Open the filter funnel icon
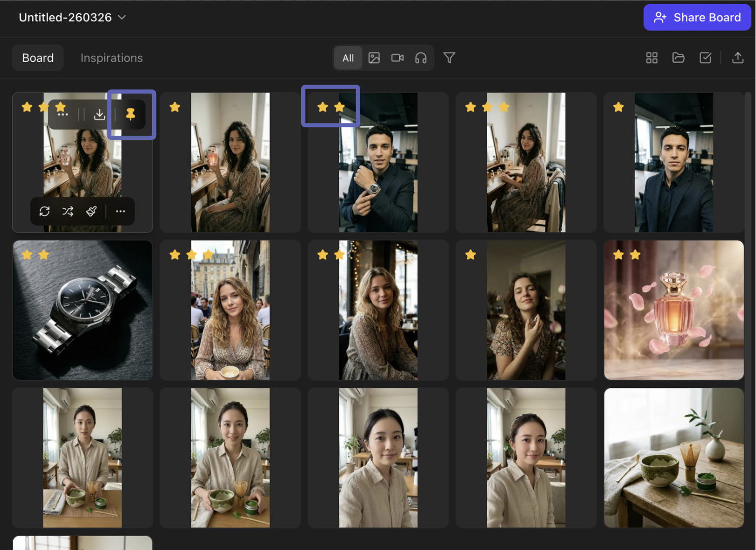756x550 pixels. point(449,58)
